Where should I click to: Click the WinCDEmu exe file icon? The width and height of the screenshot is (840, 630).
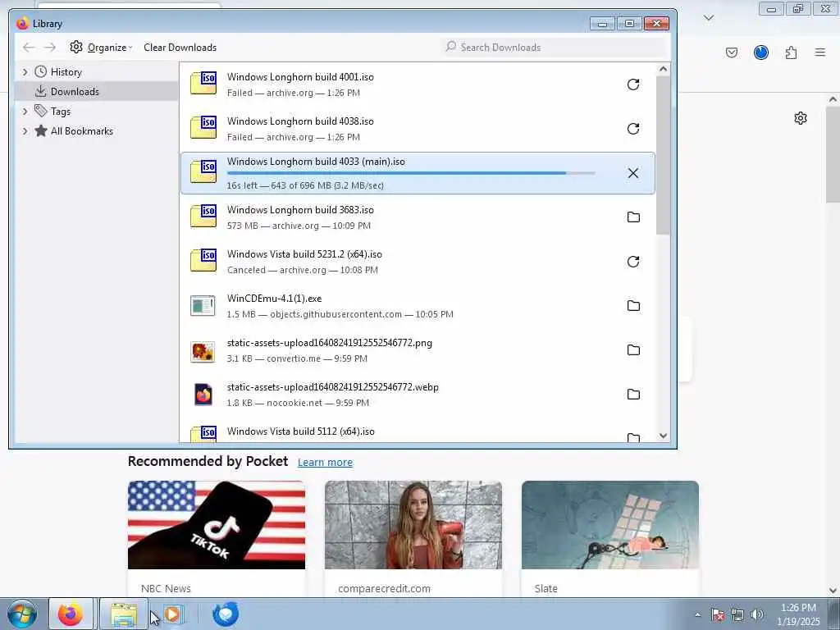coord(203,305)
